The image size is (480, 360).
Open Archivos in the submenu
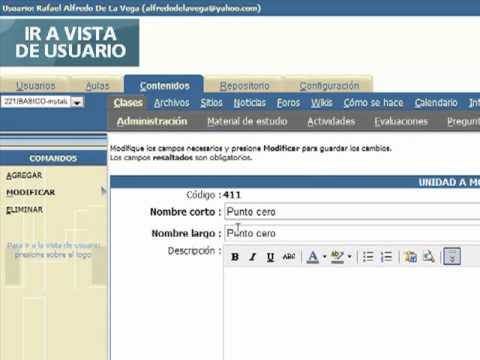pyautogui.click(x=171, y=103)
